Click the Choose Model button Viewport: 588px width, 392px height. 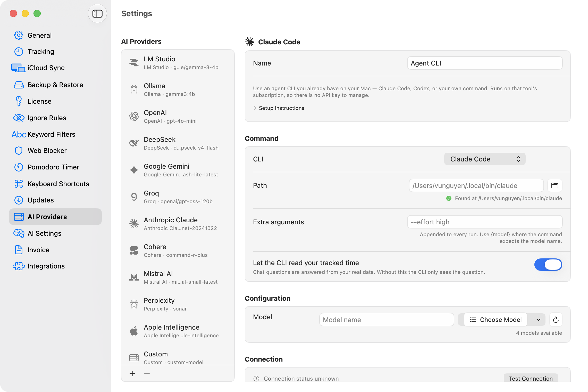point(496,320)
